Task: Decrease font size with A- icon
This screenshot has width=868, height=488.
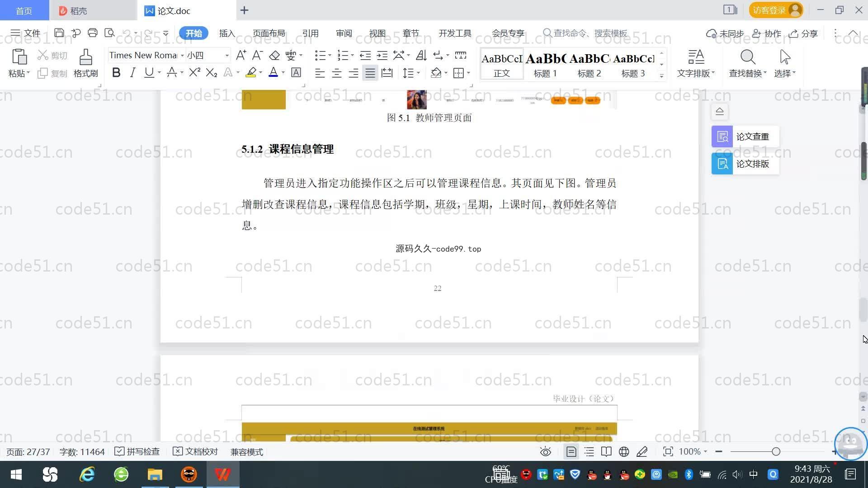Action: [257, 55]
